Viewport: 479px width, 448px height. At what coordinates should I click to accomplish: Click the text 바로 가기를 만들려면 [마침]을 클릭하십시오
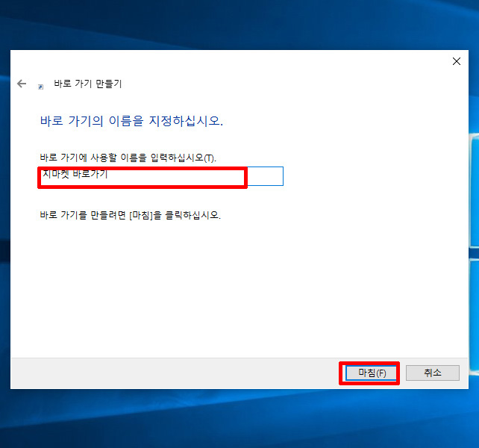click(130, 215)
